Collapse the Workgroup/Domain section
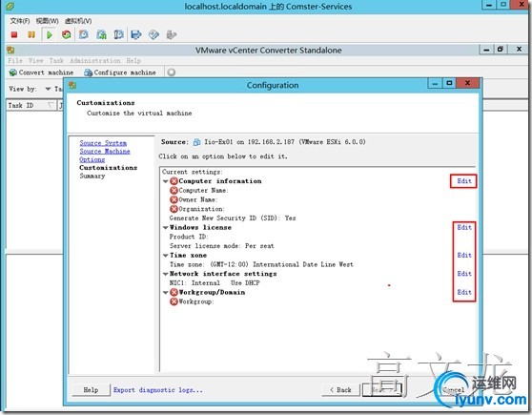 point(166,292)
